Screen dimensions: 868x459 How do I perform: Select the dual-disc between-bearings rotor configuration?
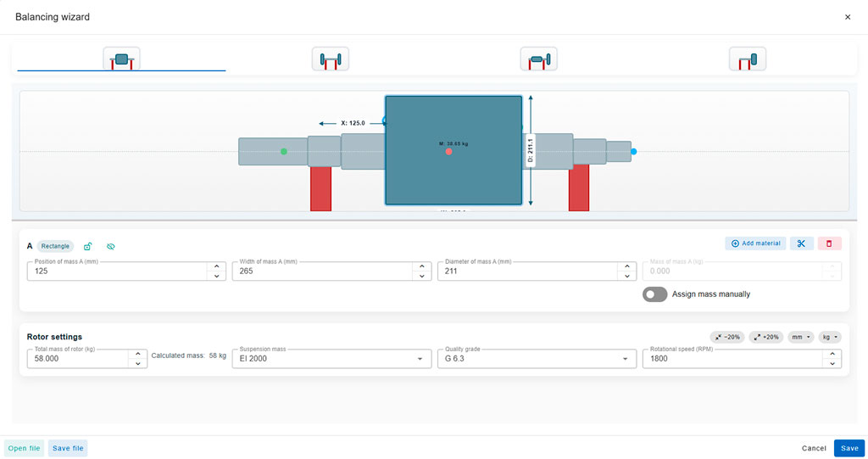331,59
